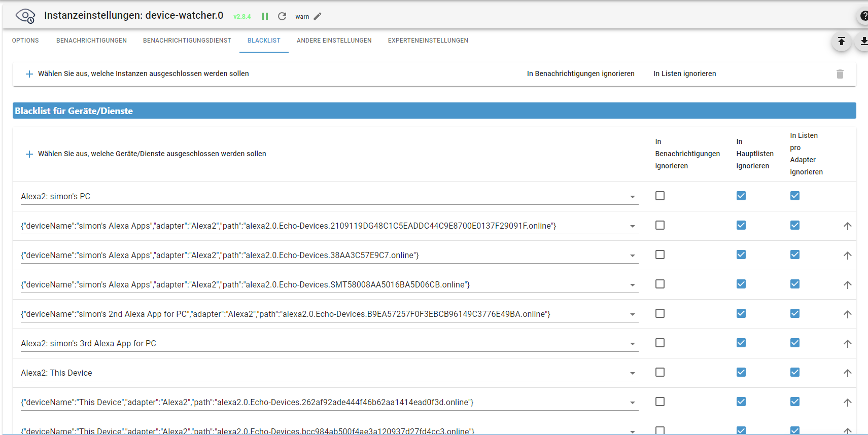Move 'Alexa2: This Device' row up
Screen dimensions: 868x435
tap(847, 373)
